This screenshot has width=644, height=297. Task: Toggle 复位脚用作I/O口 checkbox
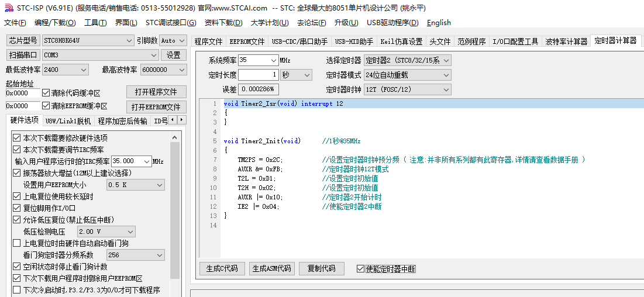(x=16, y=208)
